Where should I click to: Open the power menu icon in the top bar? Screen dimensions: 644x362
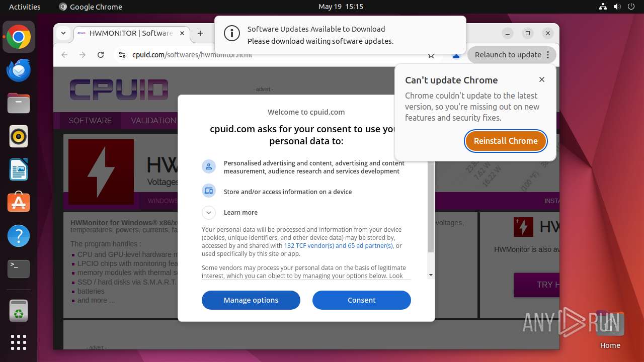(x=631, y=7)
